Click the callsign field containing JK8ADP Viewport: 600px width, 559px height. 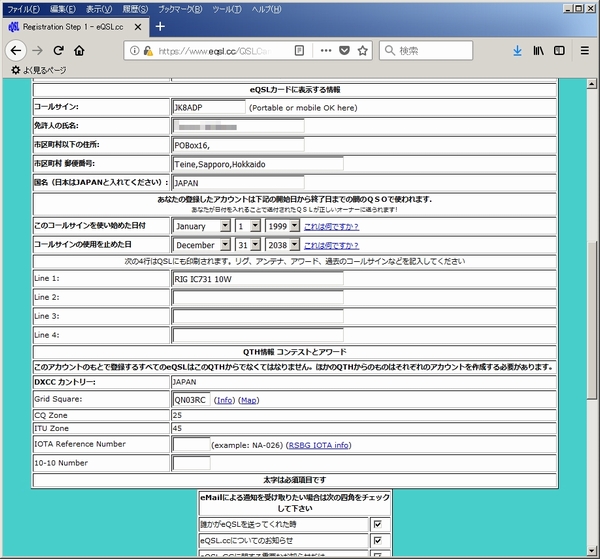(209, 108)
